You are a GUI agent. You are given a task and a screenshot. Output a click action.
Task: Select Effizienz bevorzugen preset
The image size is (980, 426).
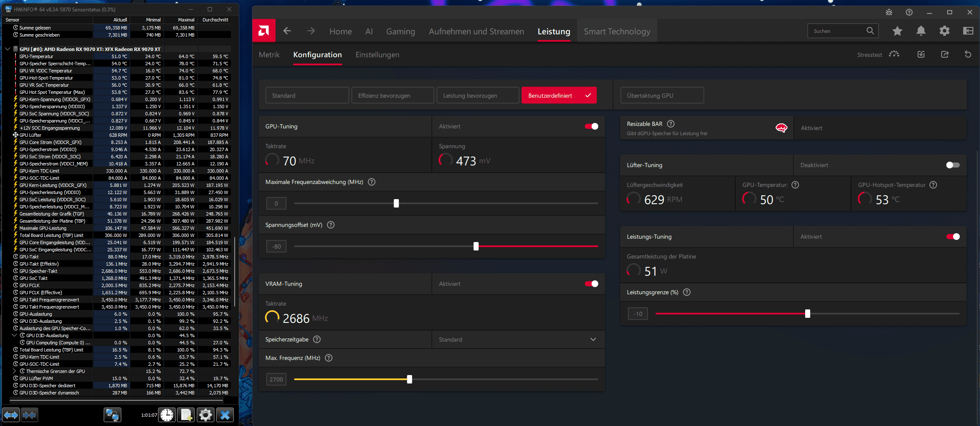point(393,96)
